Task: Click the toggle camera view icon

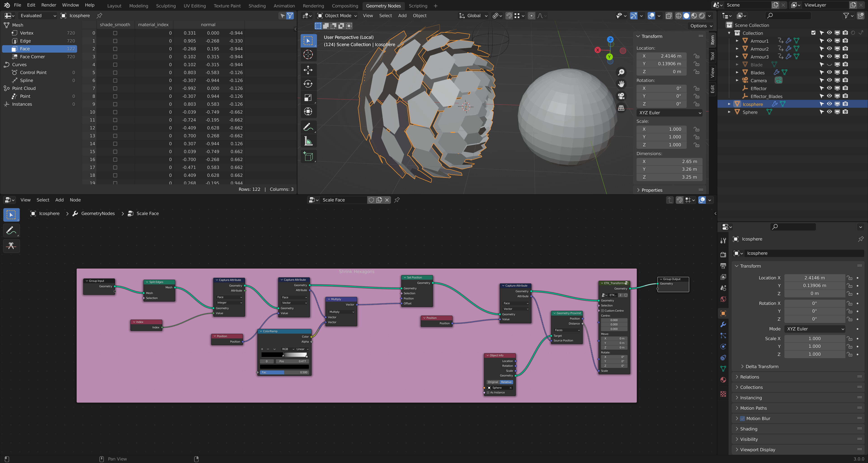Action: [x=621, y=96]
